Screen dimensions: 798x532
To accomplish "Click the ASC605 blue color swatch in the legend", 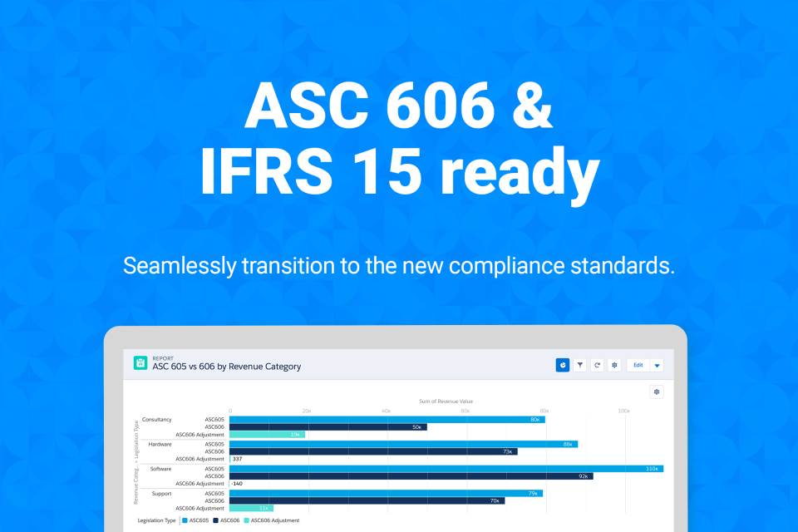I will pyautogui.click(x=185, y=520).
